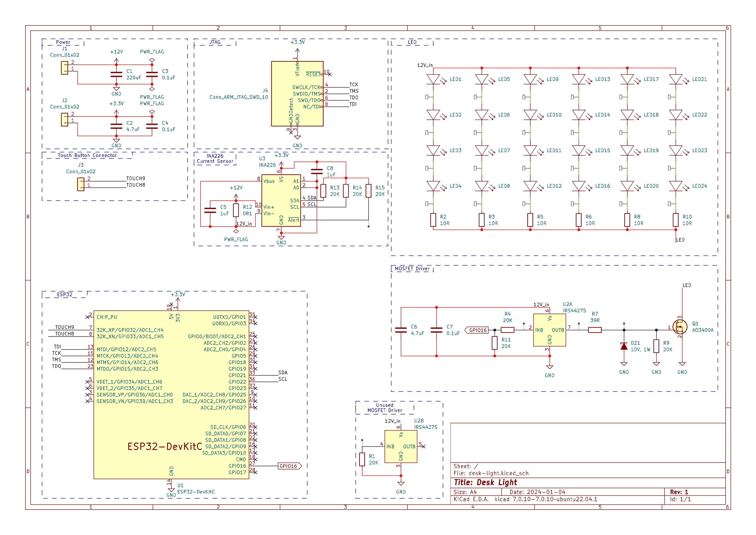
Task: Click capacitor C6 4.7uF symbol
Action: pos(401,330)
